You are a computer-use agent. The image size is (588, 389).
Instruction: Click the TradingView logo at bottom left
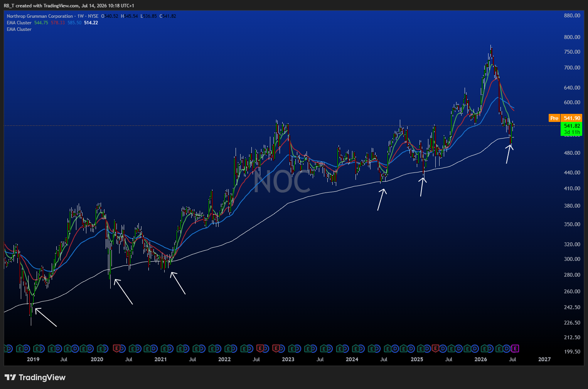pos(35,377)
